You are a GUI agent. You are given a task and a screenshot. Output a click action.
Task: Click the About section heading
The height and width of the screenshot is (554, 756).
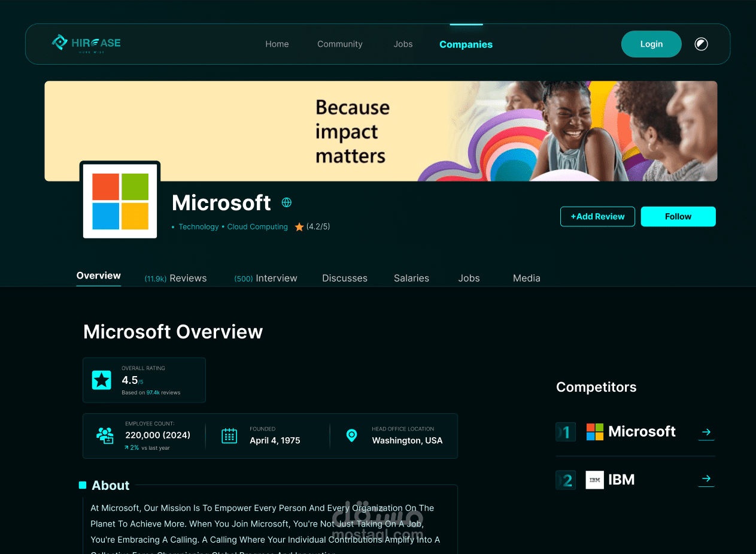pyautogui.click(x=111, y=486)
